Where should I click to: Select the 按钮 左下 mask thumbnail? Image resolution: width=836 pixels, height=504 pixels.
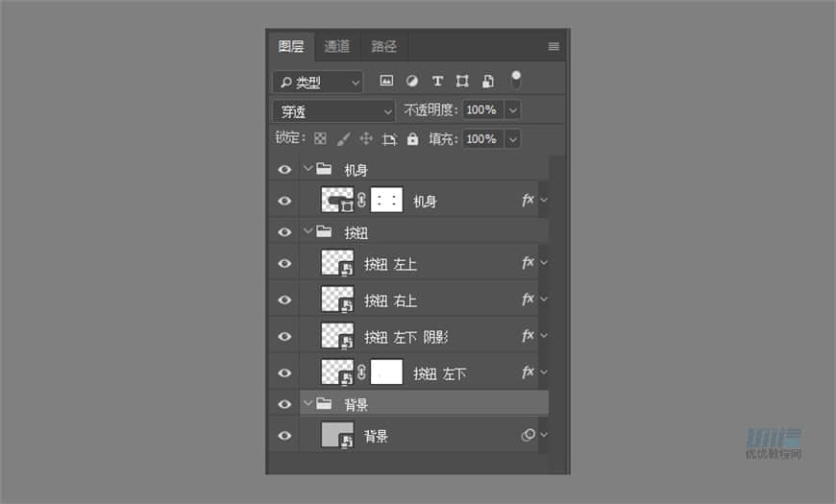click(x=386, y=372)
